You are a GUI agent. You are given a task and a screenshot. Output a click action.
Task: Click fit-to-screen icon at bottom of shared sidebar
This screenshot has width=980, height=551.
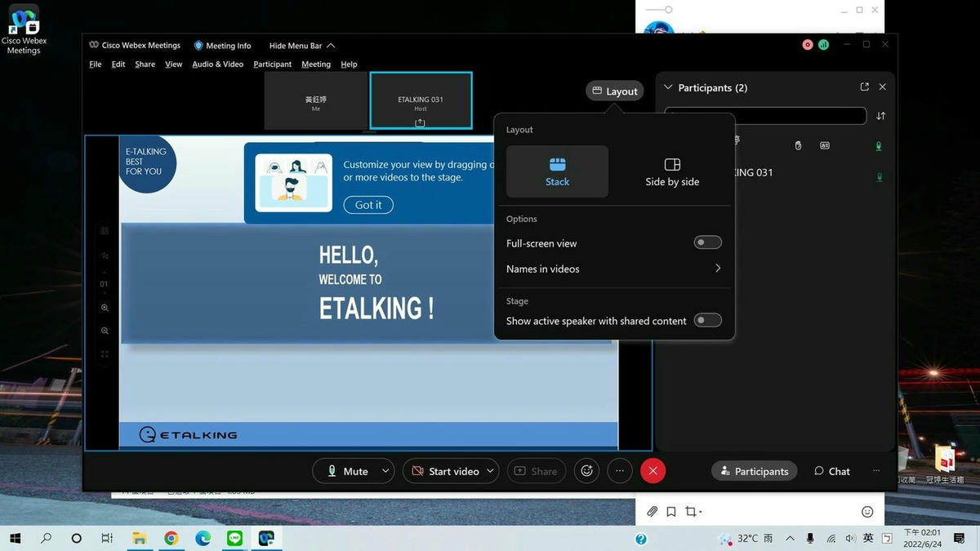tap(105, 354)
